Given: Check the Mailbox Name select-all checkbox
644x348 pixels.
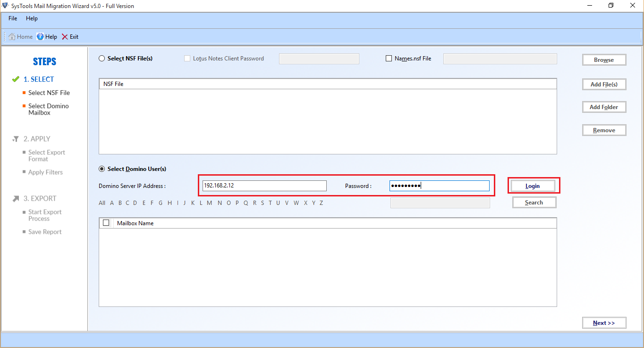Looking at the screenshot, I should click(x=106, y=223).
